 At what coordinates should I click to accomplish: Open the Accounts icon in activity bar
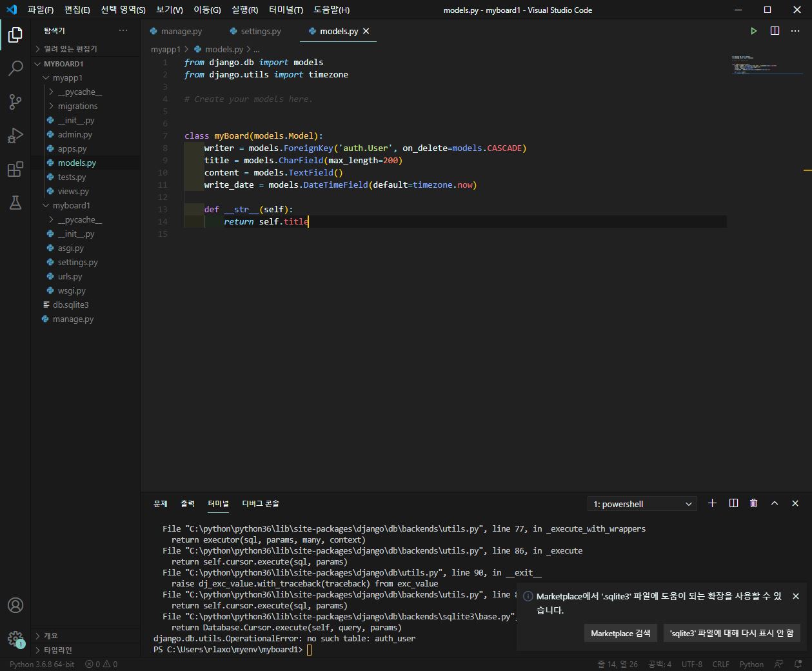[15, 605]
